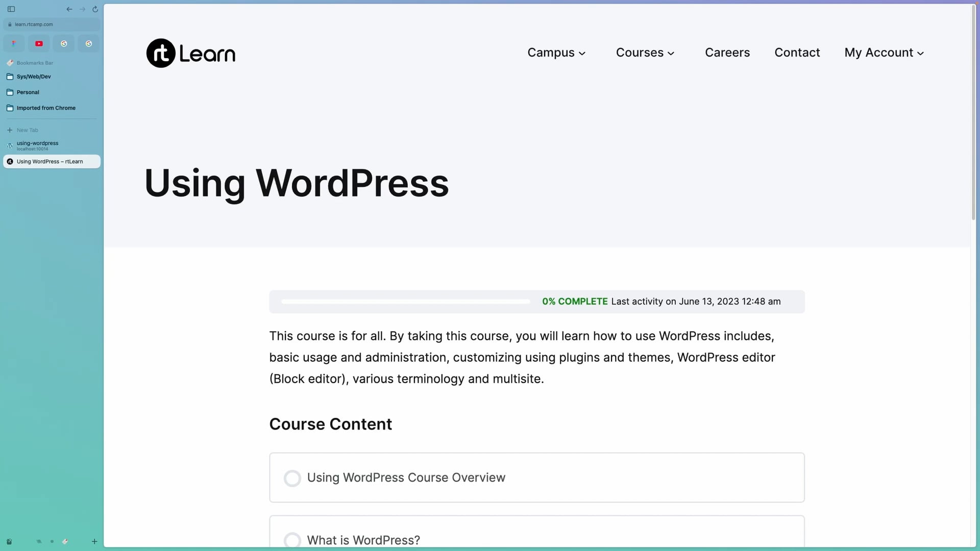Click the plus icon next to New Tab
Viewport: 980px width, 551px height.
click(10, 130)
